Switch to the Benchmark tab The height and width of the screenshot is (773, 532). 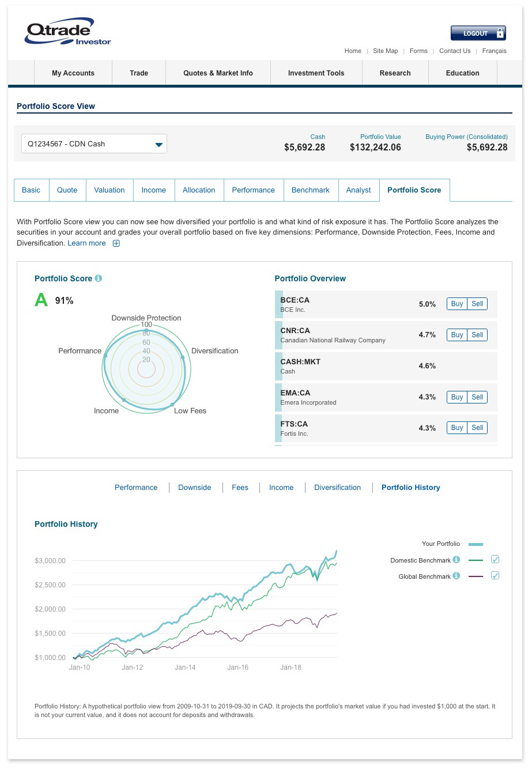311,190
